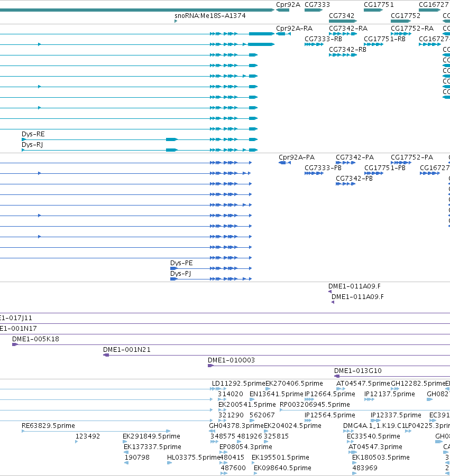Click EST label EK200541.5prime
Viewport: 450px width, 476px height.
tap(247, 405)
